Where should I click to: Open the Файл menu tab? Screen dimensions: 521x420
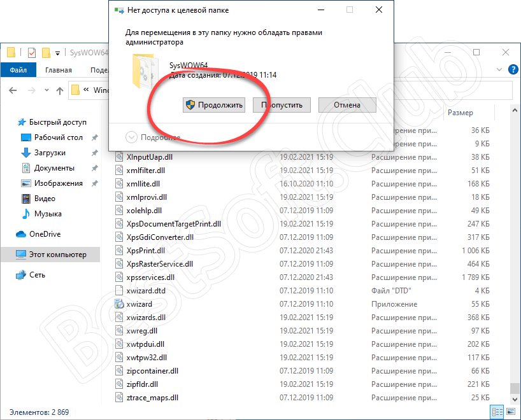click(x=18, y=70)
